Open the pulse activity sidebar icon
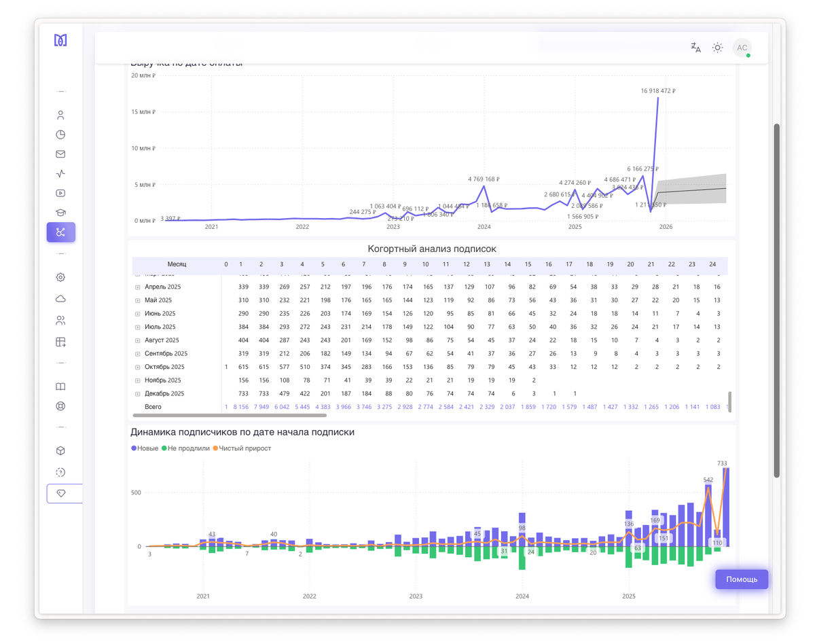815x644 pixels. coord(60,173)
